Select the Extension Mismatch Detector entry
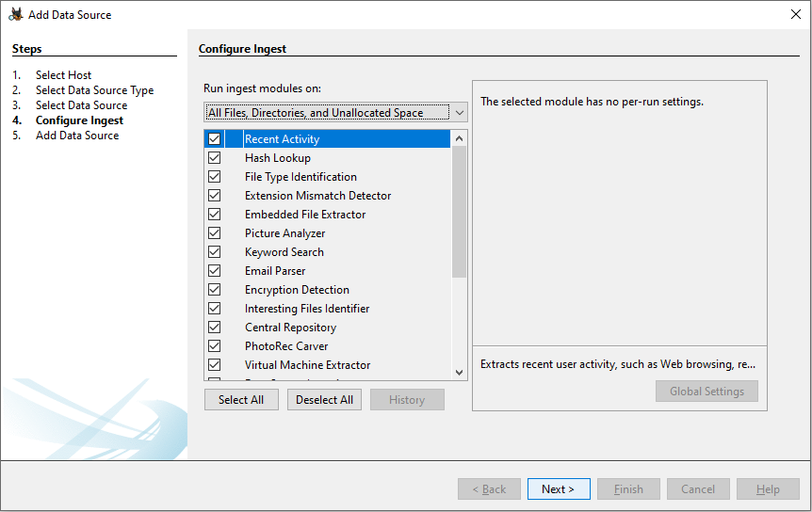 (317, 196)
